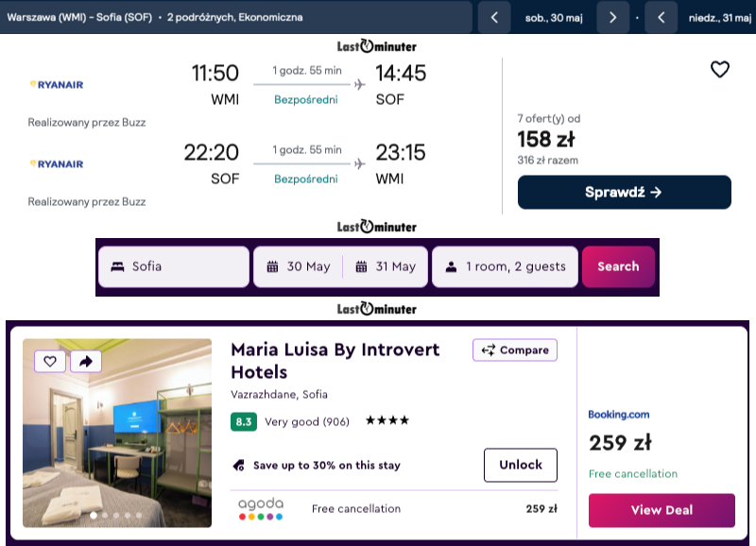Expand the 1 room, 2 guests selector
The height and width of the screenshot is (546, 756).
coord(505,266)
